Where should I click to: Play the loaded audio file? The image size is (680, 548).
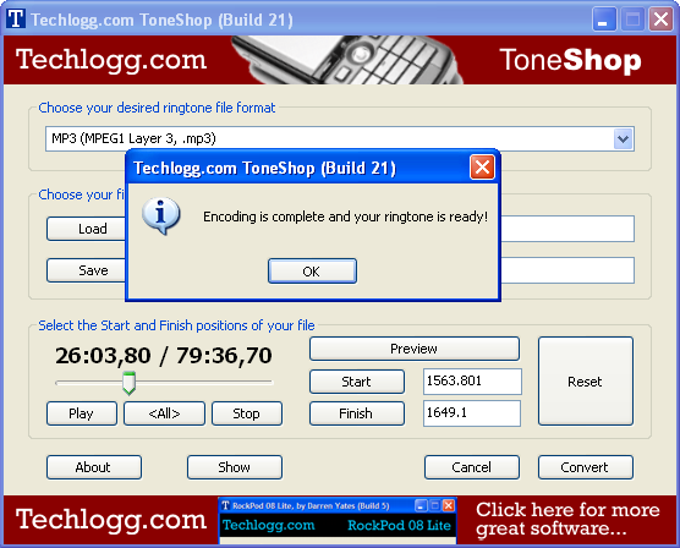82,414
